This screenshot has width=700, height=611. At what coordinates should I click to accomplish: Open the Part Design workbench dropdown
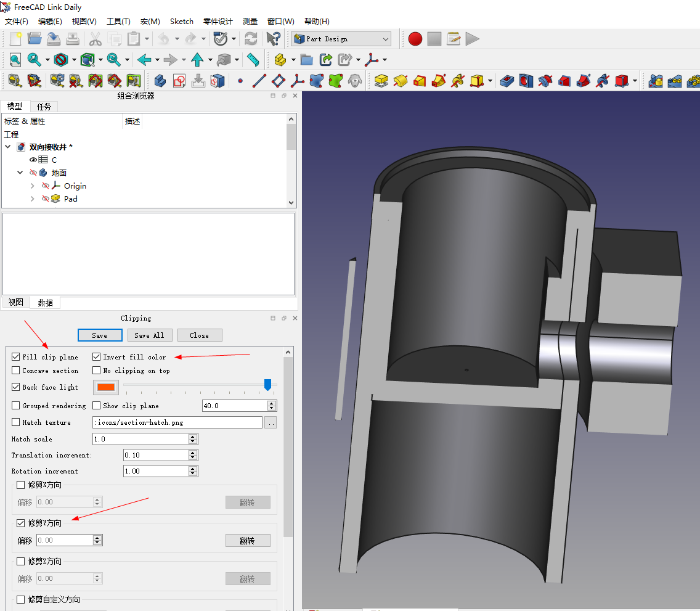341,39
